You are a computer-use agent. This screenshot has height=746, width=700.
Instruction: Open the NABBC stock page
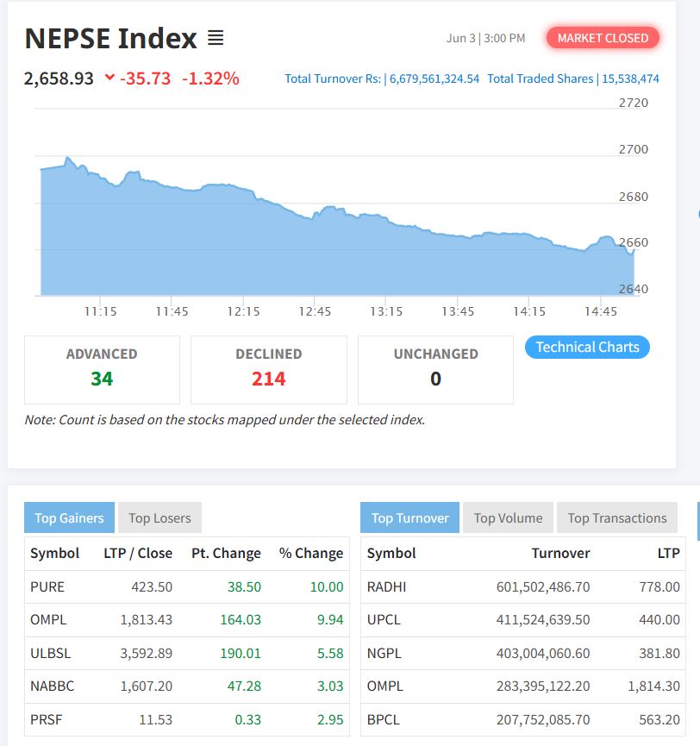[x=52, y=686]
